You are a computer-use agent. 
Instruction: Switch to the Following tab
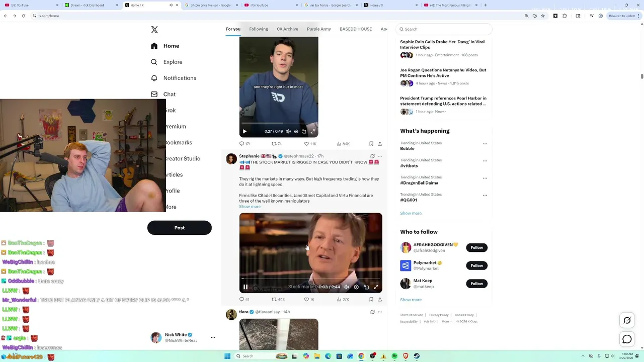click(x=259, y=29)
